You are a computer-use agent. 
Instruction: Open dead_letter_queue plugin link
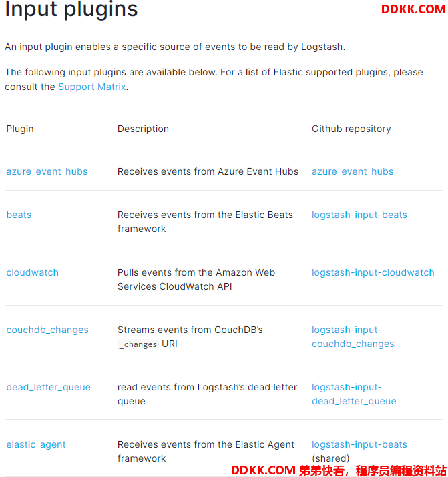(x=48, y=387)
